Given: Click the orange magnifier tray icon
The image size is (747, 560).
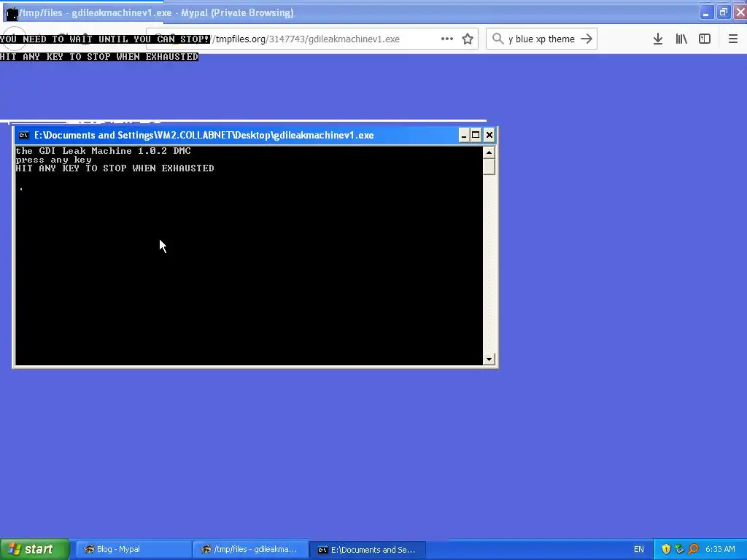Looking at the screenshot, I should click(x=693, y=550).
